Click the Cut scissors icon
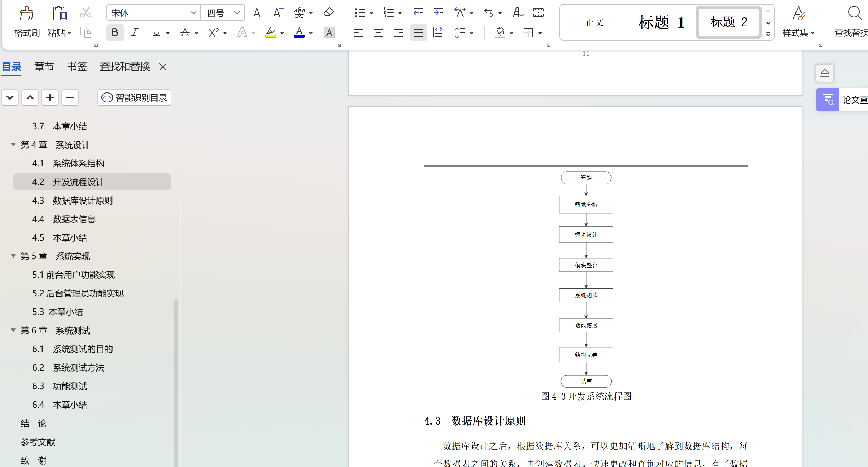The height and width of the screenshot is (467, 868). pos(85,13)
